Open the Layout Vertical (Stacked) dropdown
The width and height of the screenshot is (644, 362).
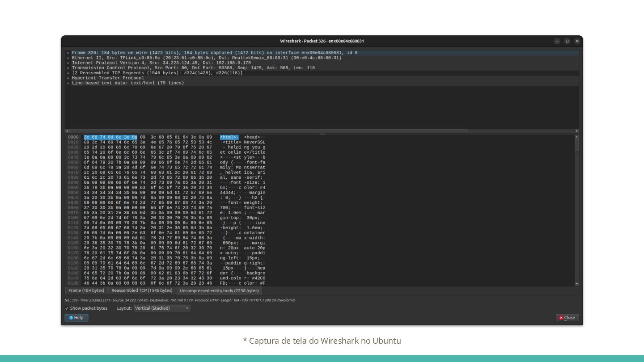162,308
